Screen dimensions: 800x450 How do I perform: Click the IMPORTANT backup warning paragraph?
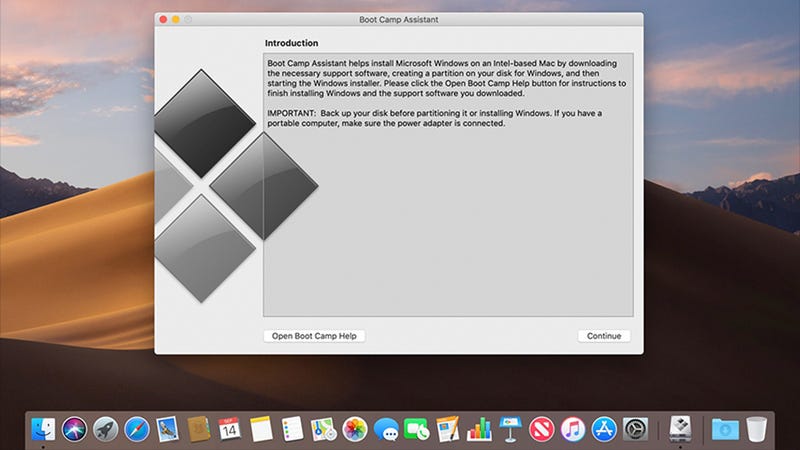(435, 118)
